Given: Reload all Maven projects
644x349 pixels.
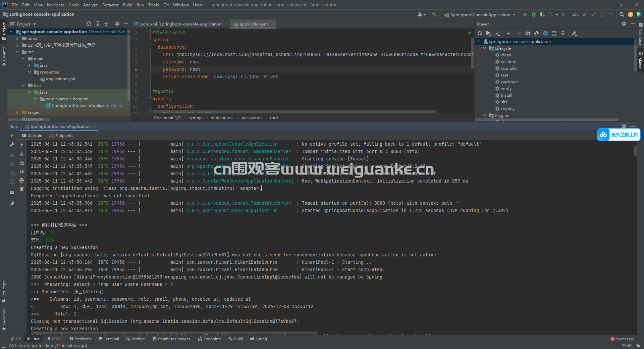Looking at the screenshot, I should tap(480, 33).
